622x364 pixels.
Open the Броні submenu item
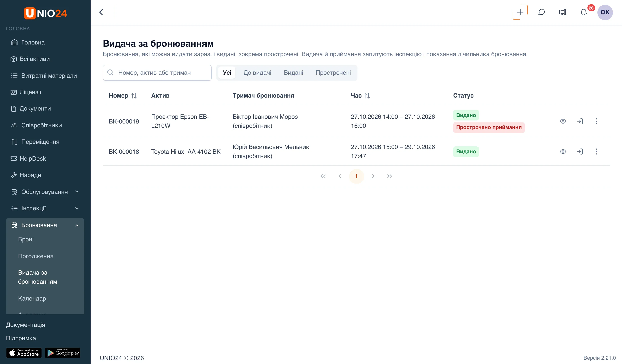26,239
